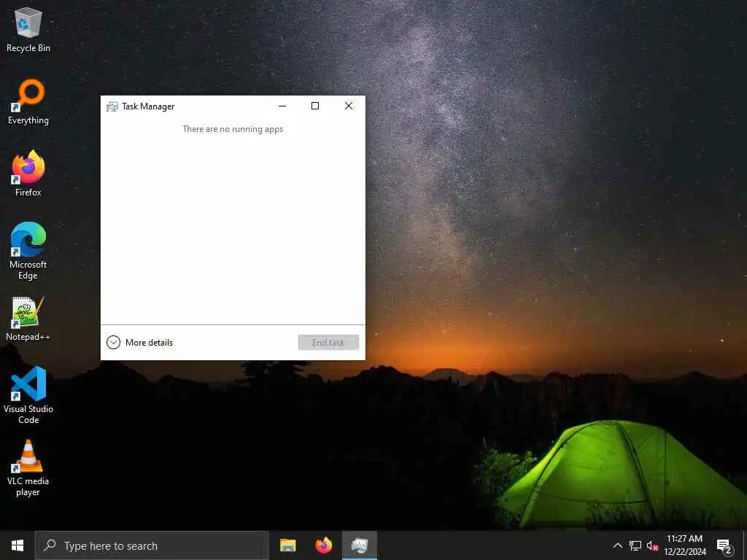
Task: Open Firefox from the taskbar
Action: [x=323, y=545]
